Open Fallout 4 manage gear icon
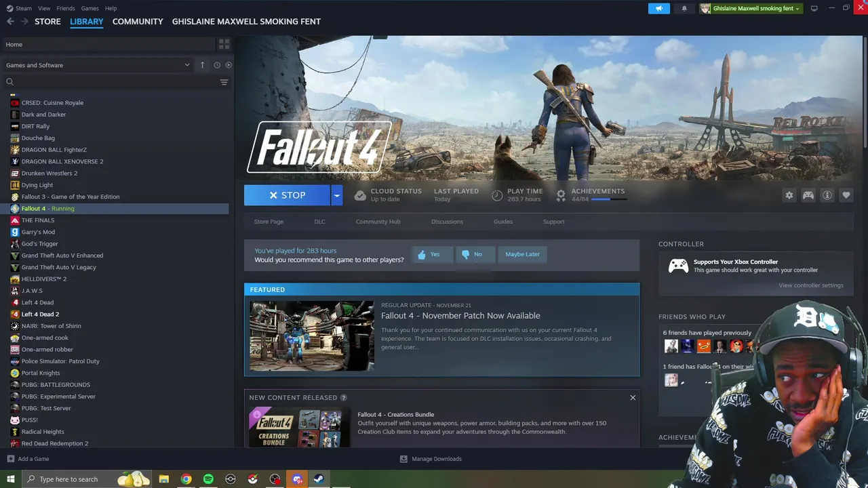This screenshot has height=488, width=868. coord(789,195)
